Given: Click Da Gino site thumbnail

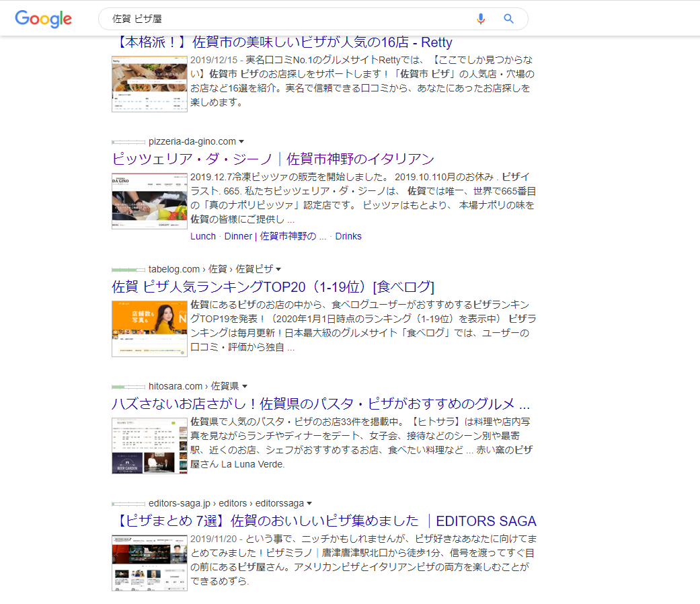Looking at the screenshot, I should click(x=149, y=201).
